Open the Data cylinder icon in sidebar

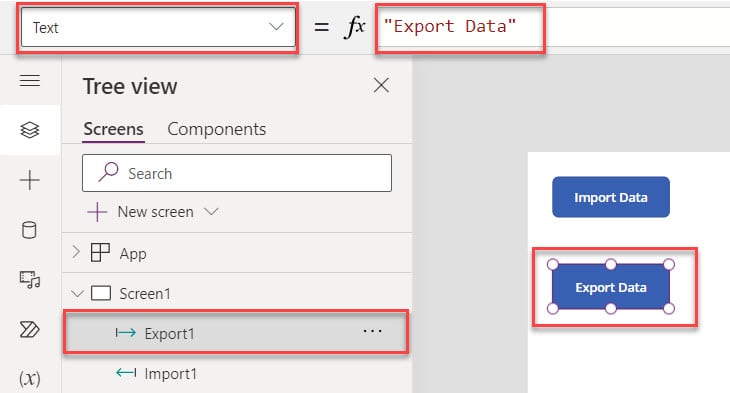(29, 230)
